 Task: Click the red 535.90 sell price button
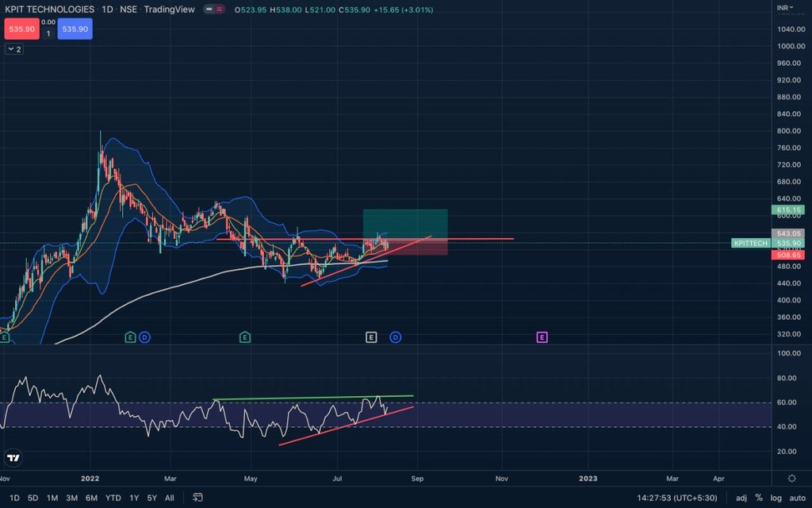point(21,29)
